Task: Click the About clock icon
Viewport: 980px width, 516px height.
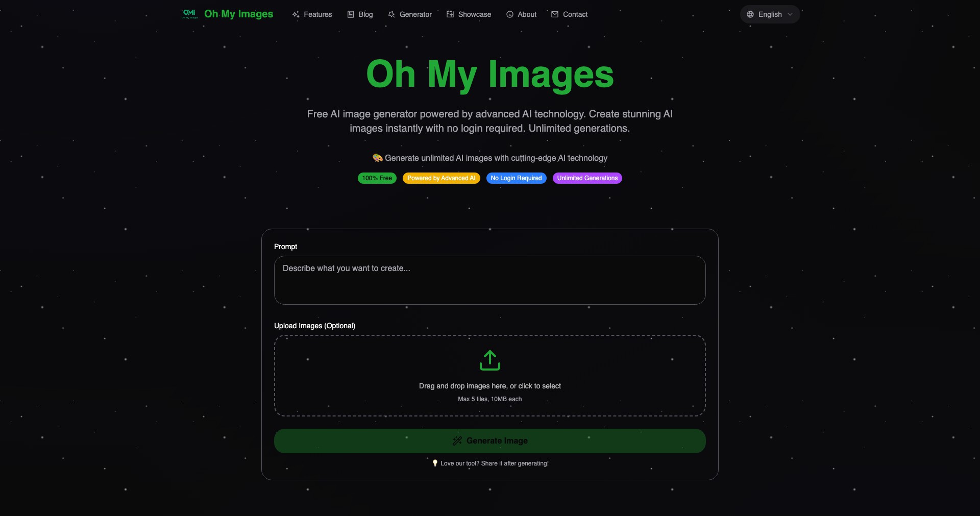Action: pyautogui.click(x=510, y=14)
